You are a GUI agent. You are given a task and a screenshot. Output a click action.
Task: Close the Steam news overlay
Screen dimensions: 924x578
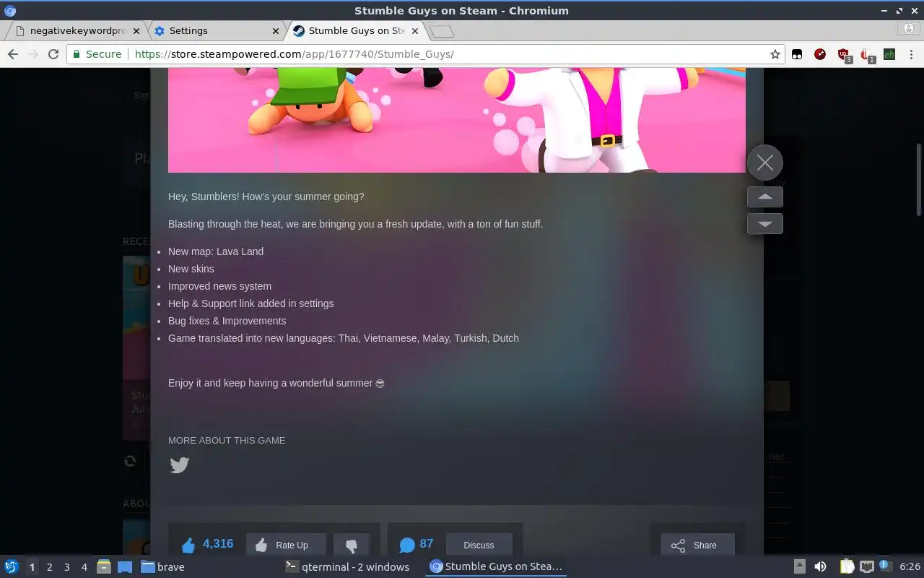[x=764, y=163]
